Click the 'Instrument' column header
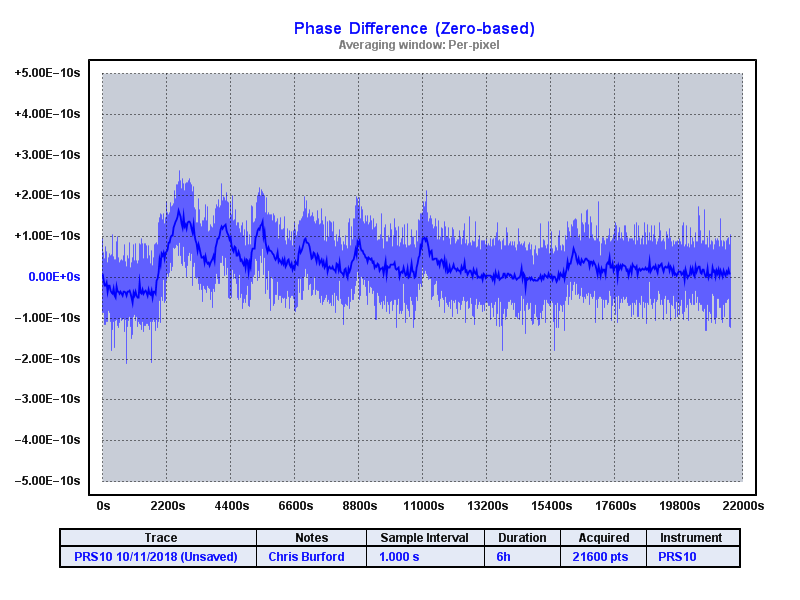The height and width of the screenshot is (600, 800). (x=691, y=538)
